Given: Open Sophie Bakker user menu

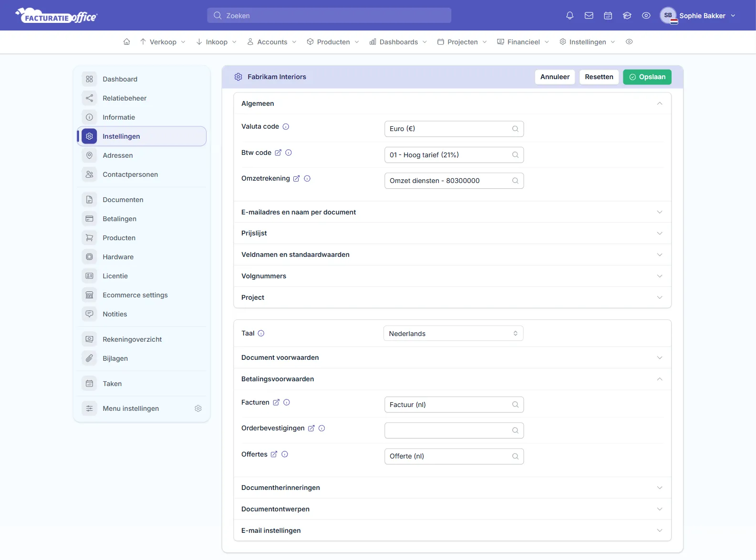Looking at the screenshot, I should 698,16.
